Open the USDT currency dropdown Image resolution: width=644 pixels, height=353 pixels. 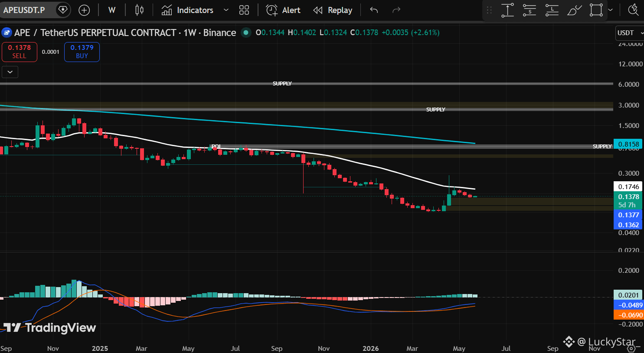coord(629,33)
